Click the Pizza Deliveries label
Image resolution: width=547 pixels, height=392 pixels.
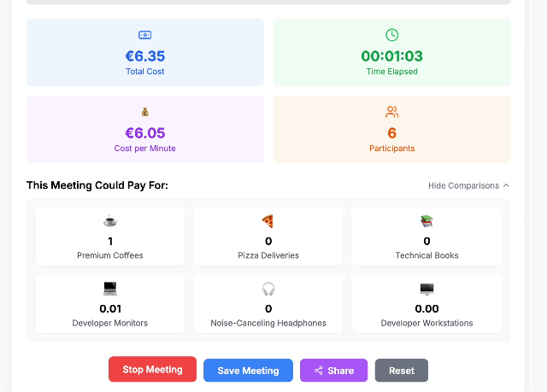268,255
